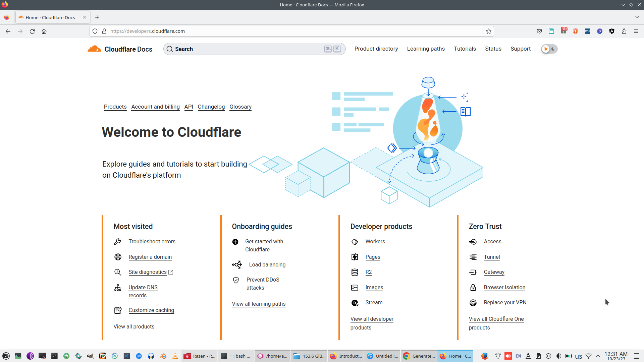
Task: Toggle the bookmark star for this page
Action: click(489, 31)
